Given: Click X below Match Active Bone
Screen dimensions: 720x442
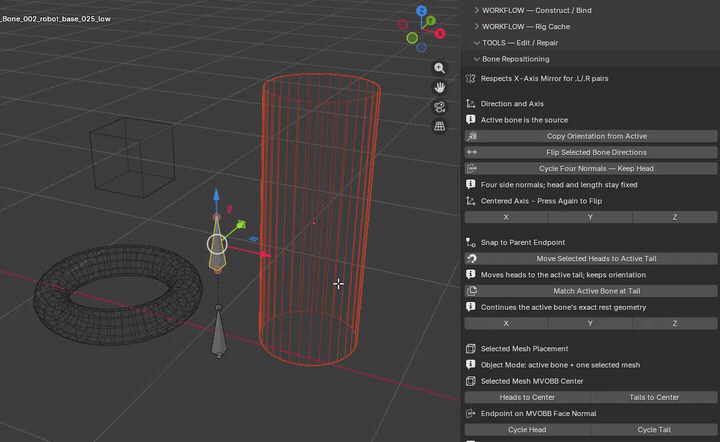Looking at the screenshot, I should [506, 323].
